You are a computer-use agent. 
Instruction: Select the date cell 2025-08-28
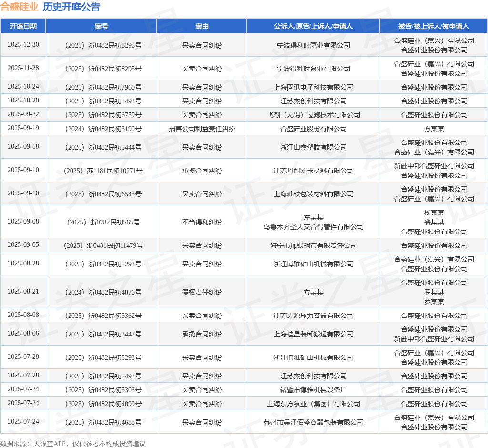coord(23,264)
